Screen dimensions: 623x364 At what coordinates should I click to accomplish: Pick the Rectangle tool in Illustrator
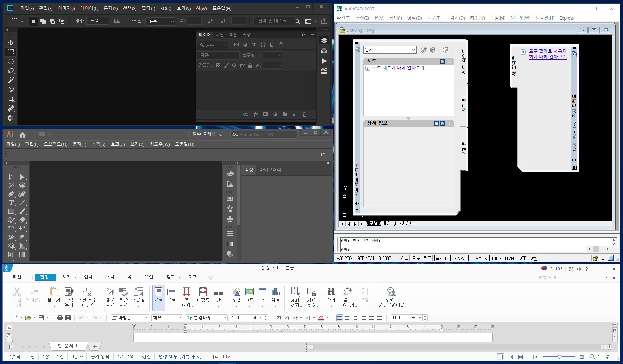(11, 211)
